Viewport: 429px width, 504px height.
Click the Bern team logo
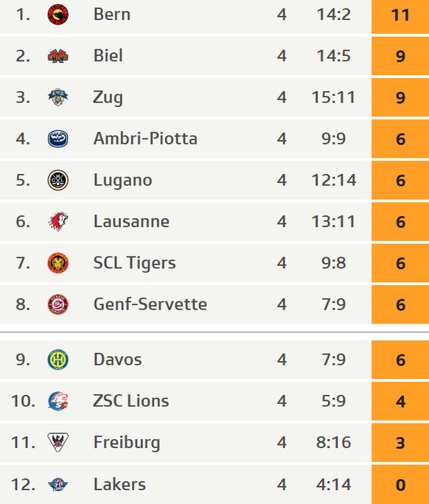pyautogui.click(x=58, y=15)
